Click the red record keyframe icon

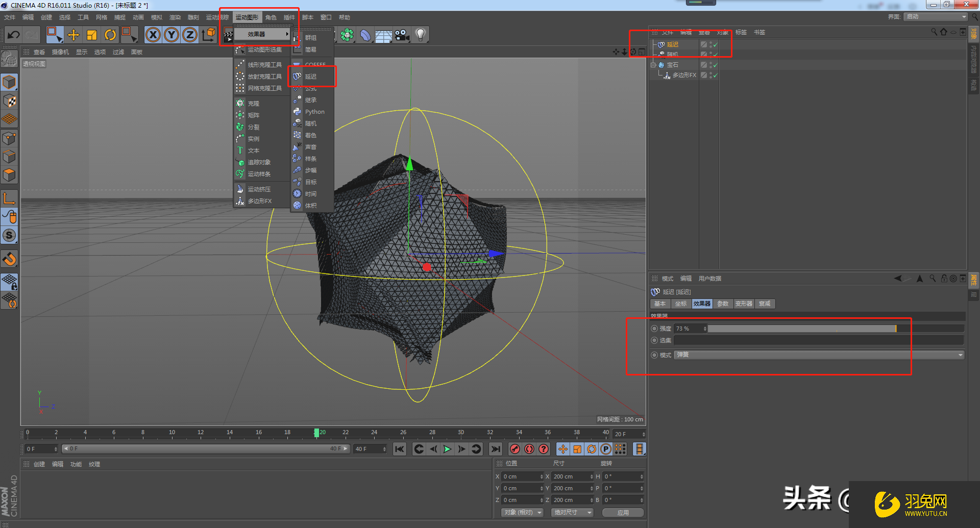[x=515, y=449]
